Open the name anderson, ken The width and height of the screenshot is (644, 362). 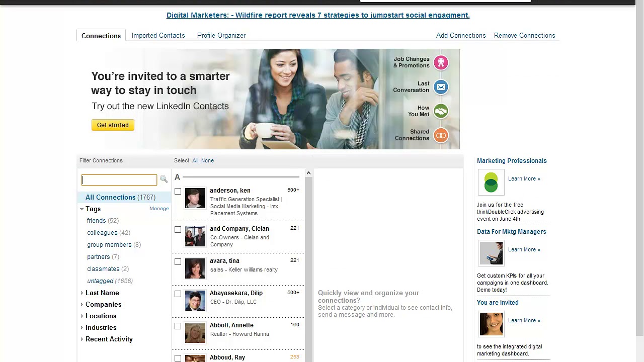tap(230, 191)
